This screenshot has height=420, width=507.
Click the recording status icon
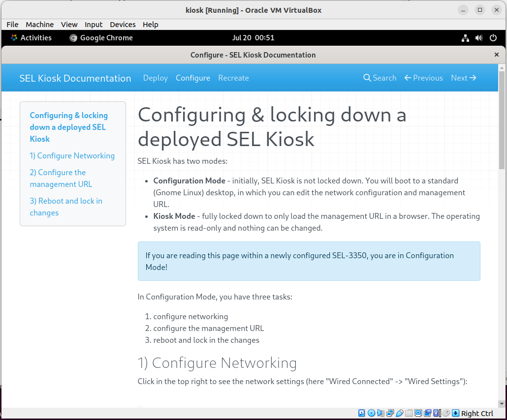427,413
